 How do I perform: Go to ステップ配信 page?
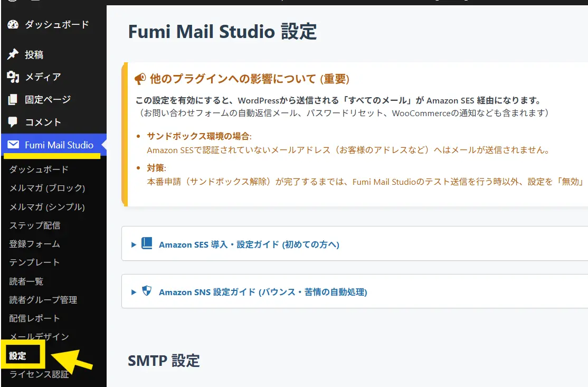coord(35,225)
